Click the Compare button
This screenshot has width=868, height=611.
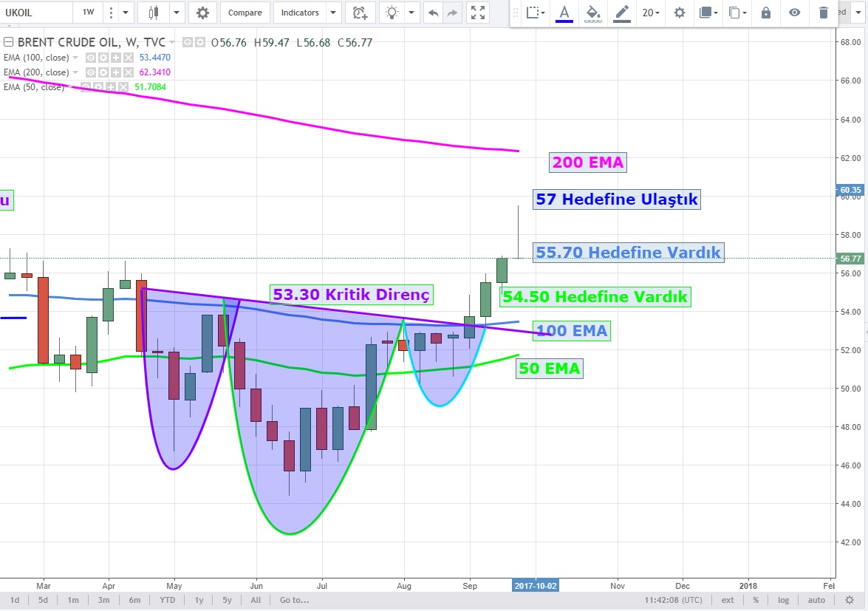245,13
